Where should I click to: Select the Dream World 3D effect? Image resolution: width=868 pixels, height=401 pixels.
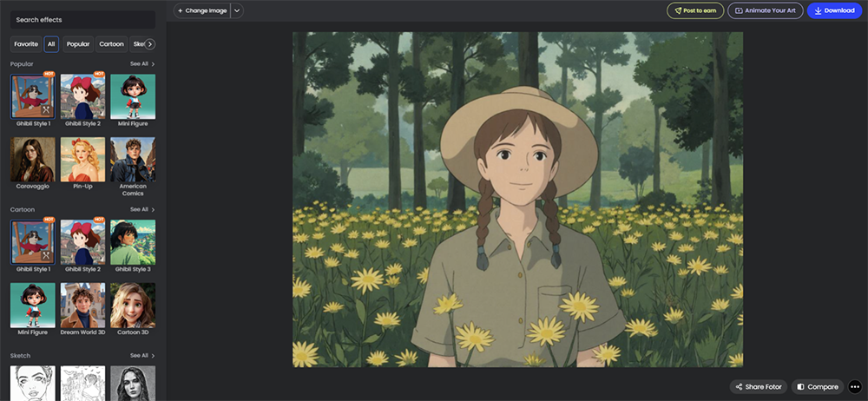82,306
